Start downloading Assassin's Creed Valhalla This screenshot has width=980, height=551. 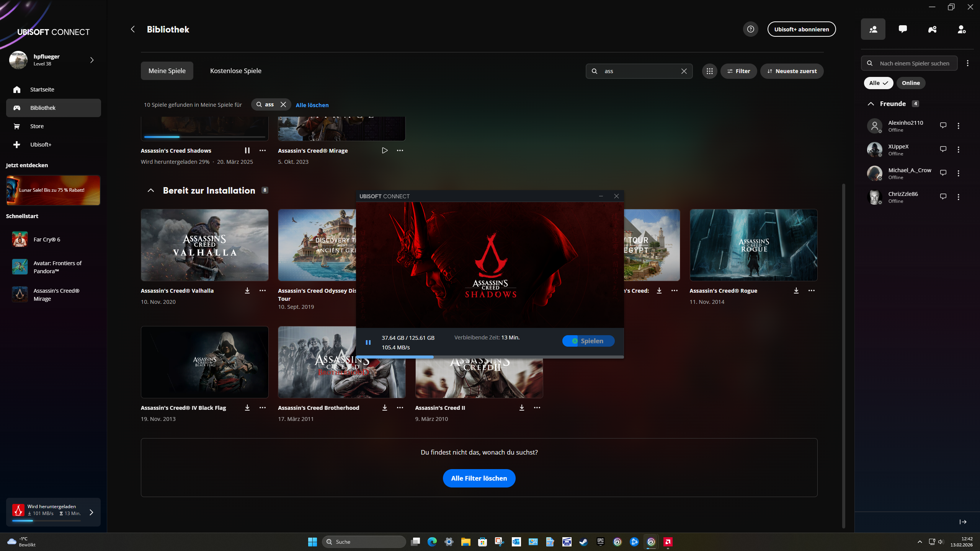click(247, 290)
